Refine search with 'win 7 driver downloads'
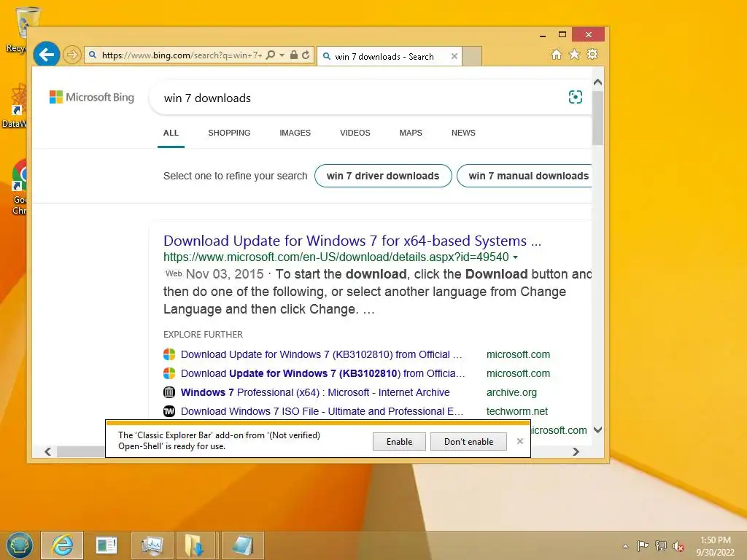Image resolution: width=747 pixels, height=560 pixels. coord(383,176)
